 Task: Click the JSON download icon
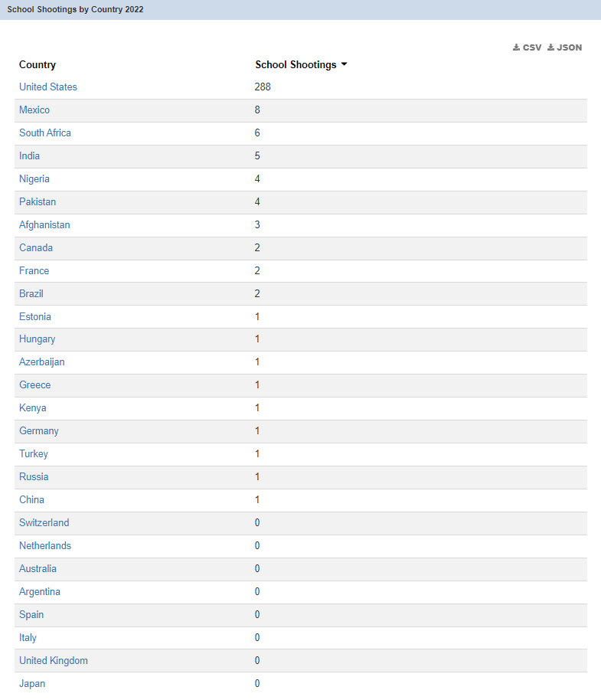[x=551, y=47]
